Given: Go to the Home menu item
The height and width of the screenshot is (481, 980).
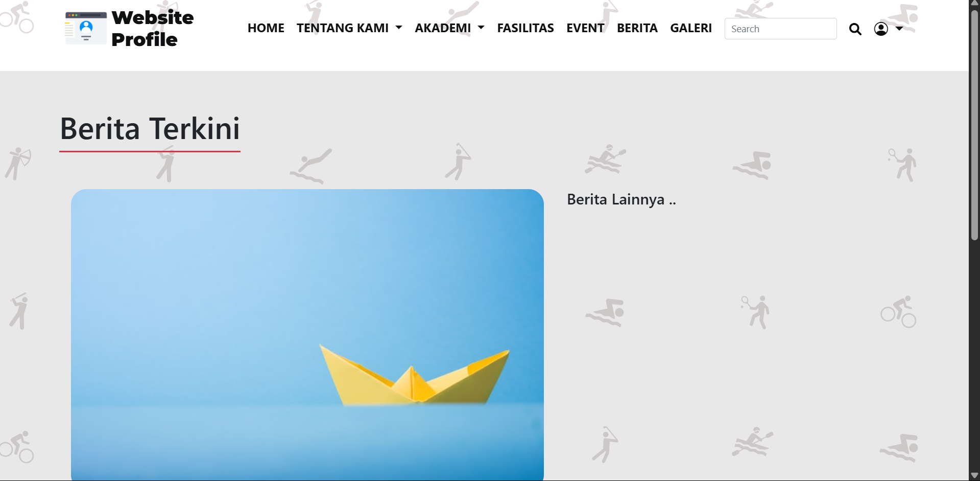Looking at the screenshot, I should 266,28.
